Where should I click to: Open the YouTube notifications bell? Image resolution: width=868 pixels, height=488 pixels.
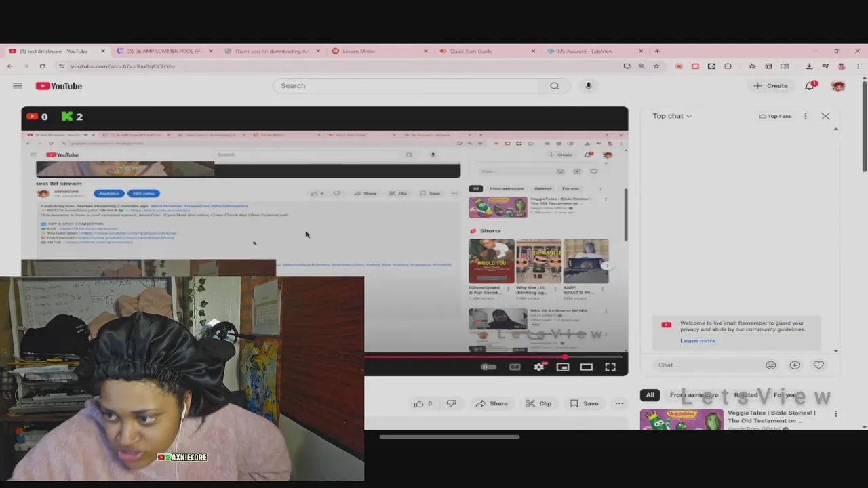point(810,86)
